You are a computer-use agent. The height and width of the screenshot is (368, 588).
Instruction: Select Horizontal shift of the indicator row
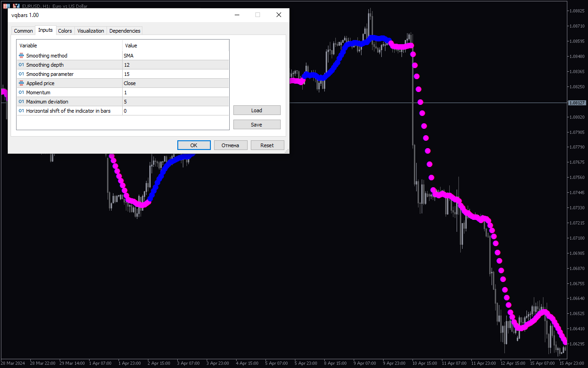coord(68,111)
